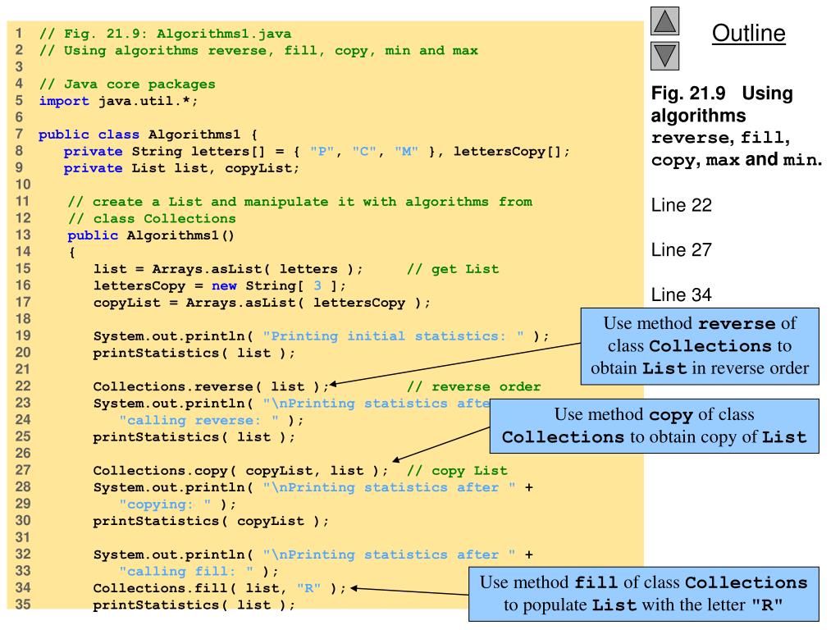Click the '// class Collections' comment line

click(x=152, y=218)
